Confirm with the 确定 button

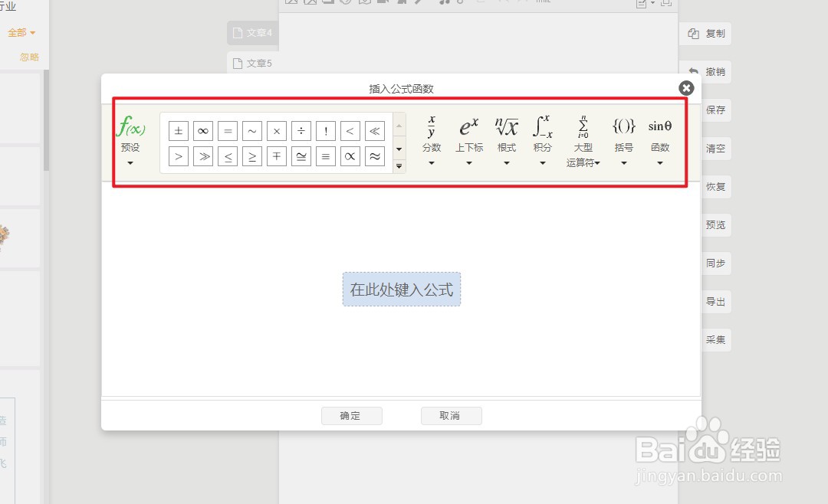point(351,415)
